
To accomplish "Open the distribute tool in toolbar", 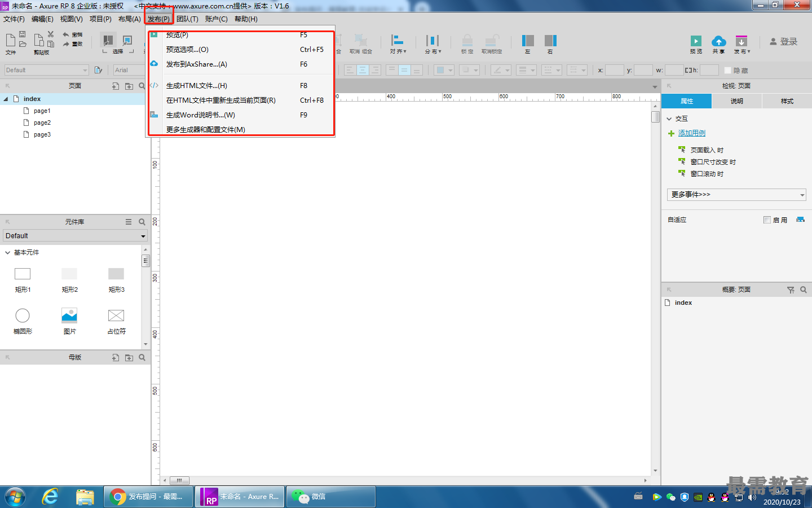I will pyautogui.click(x=433, y=40).
